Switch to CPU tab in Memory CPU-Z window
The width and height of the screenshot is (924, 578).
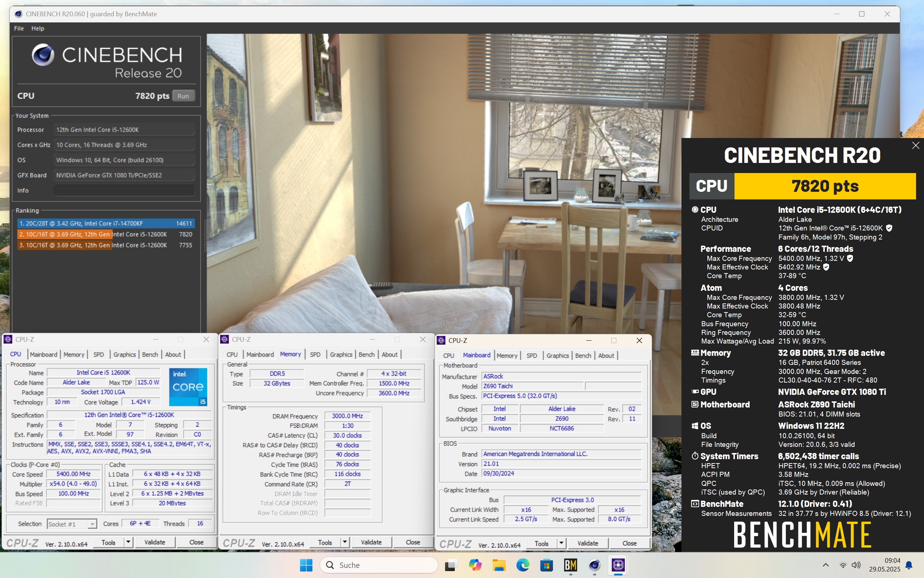coord(232,354)
